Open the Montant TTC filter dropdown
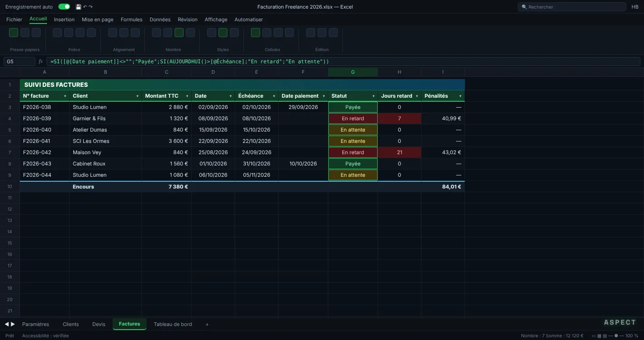This screenshot has height=340, width=644. pyautogui.click(x=187, y=96)
